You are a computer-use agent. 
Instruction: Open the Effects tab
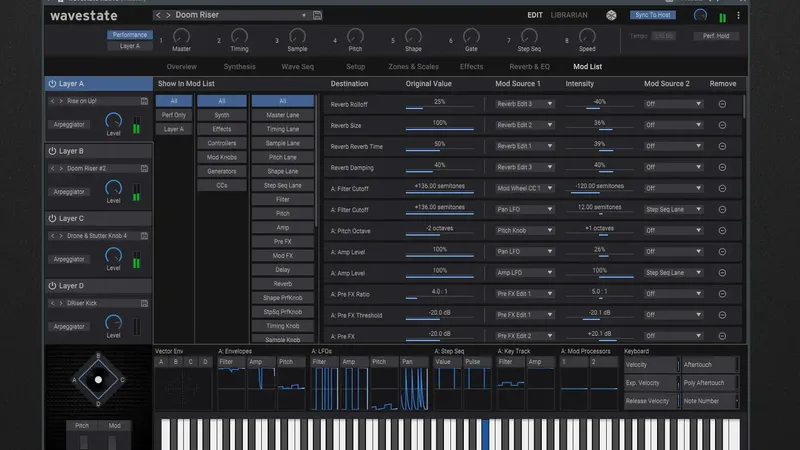click(x=471, y=67)
